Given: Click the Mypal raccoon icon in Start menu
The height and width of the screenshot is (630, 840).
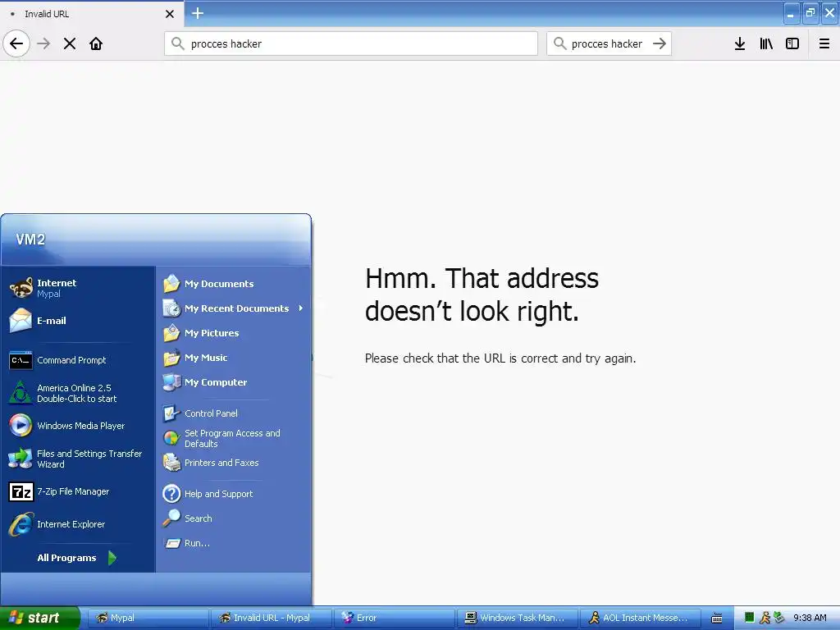Looking at the screenshot, I should click(x=21, y=288).
